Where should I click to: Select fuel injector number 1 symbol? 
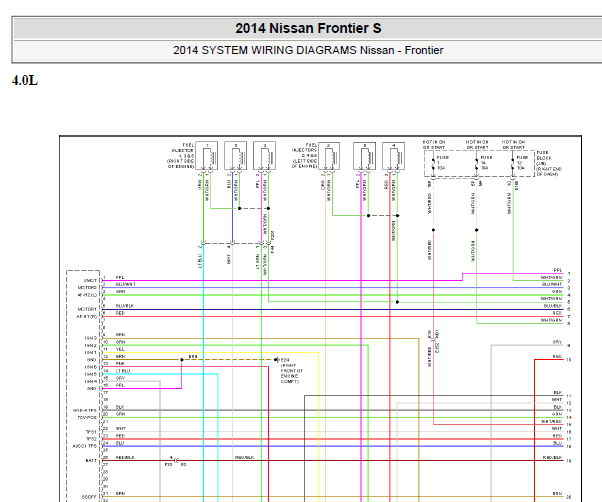pos(207,155)
